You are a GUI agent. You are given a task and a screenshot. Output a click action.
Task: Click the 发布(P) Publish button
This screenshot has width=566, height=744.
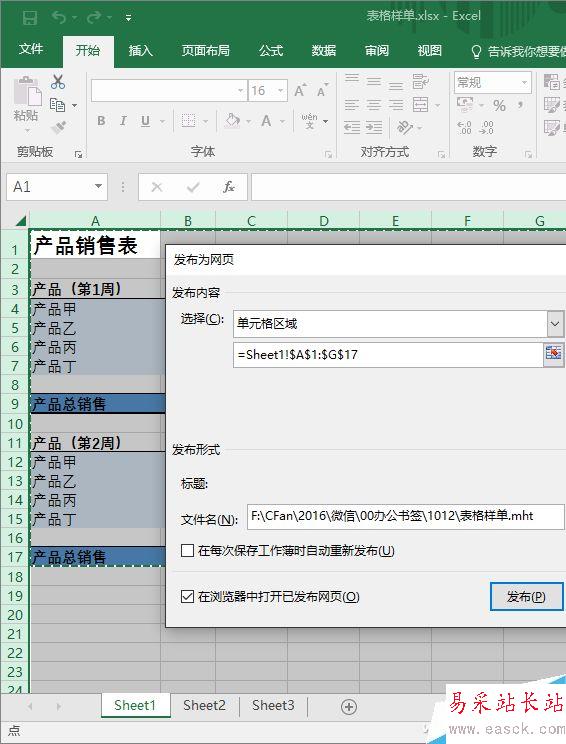[526, 596]
